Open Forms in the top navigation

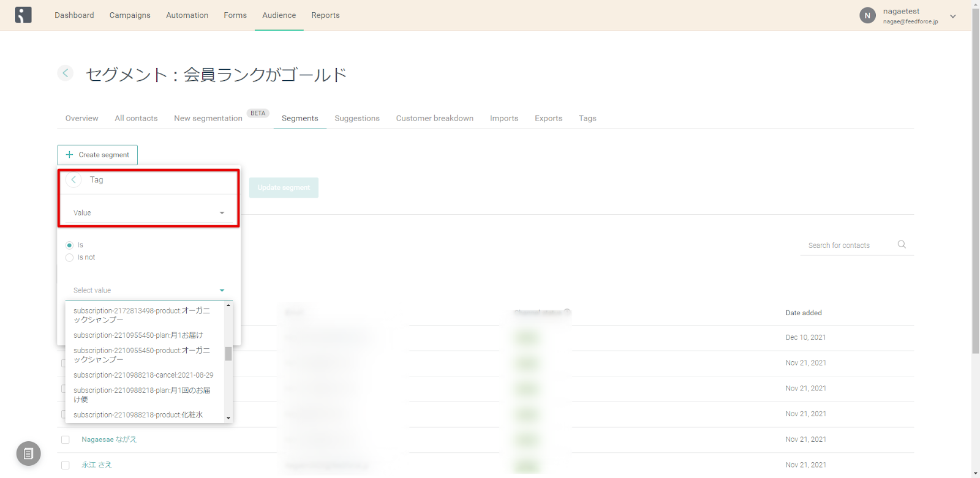click(x=235, y=15)
